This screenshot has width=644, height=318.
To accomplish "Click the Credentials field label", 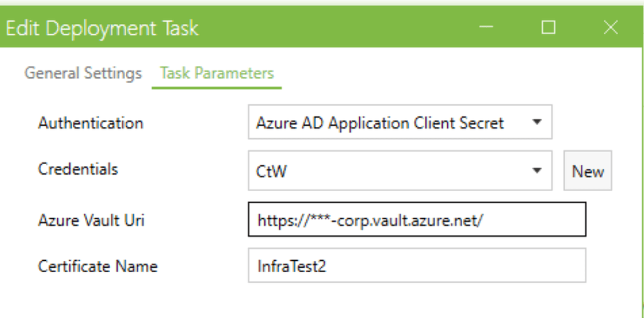I will [78, 169].
